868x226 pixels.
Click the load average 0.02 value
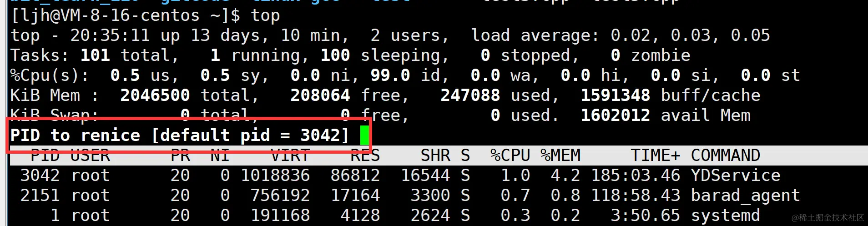pyautogui.click(x=631, y=35)
